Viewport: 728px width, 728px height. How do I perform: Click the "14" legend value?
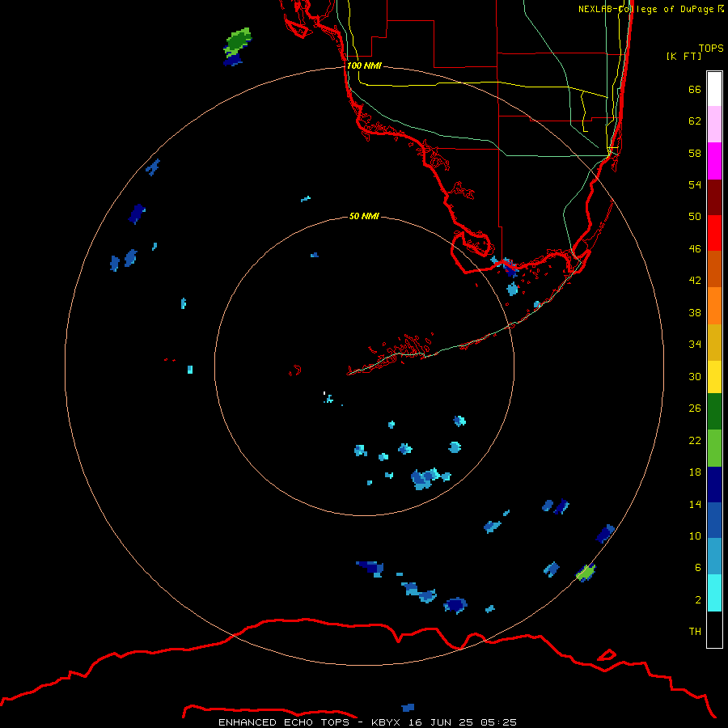[695, 504]
